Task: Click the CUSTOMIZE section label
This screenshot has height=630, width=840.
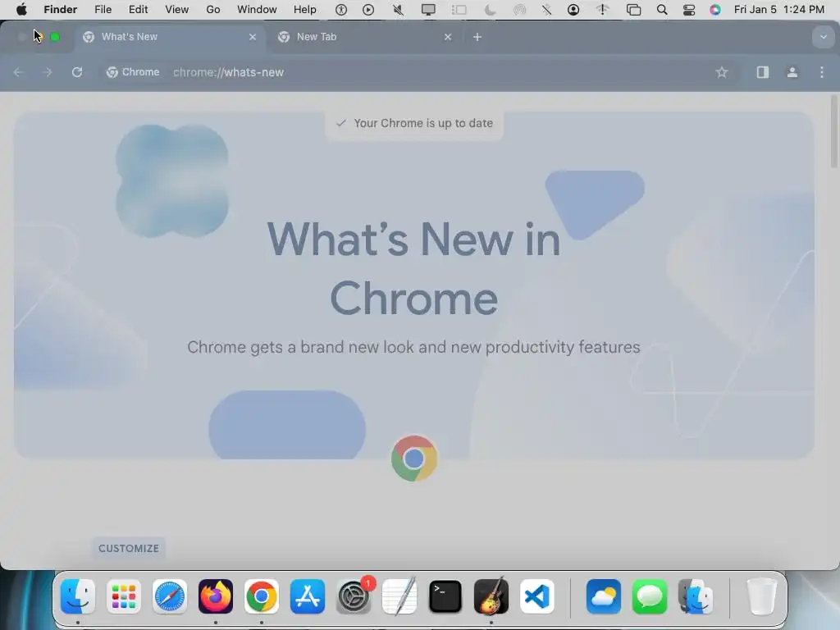Action: point(129,549)
